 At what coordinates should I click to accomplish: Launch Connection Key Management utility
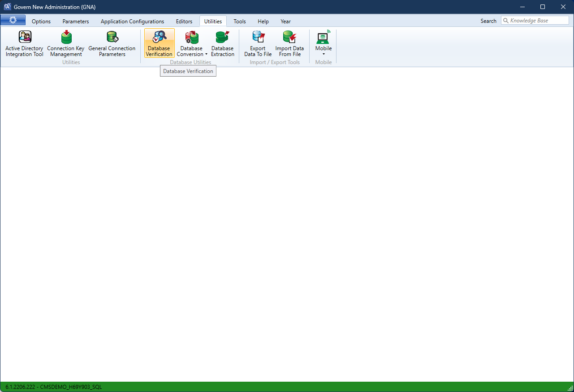click(x=66, y=43)
